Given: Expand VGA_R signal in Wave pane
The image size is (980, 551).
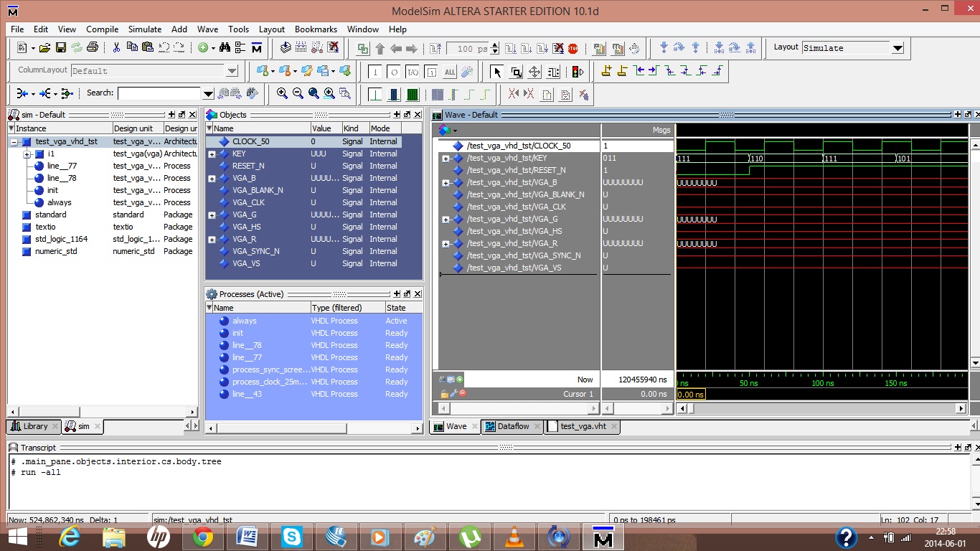Looking at the screenshot, I should pyautogui.click(x=446, y=244).
